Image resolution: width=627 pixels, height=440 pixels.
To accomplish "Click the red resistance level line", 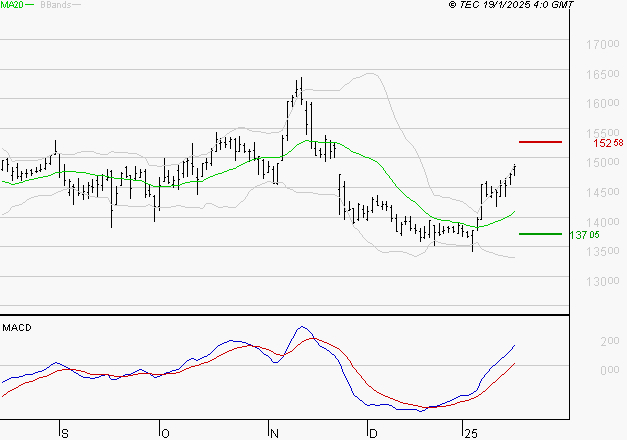I will (540, 142).
